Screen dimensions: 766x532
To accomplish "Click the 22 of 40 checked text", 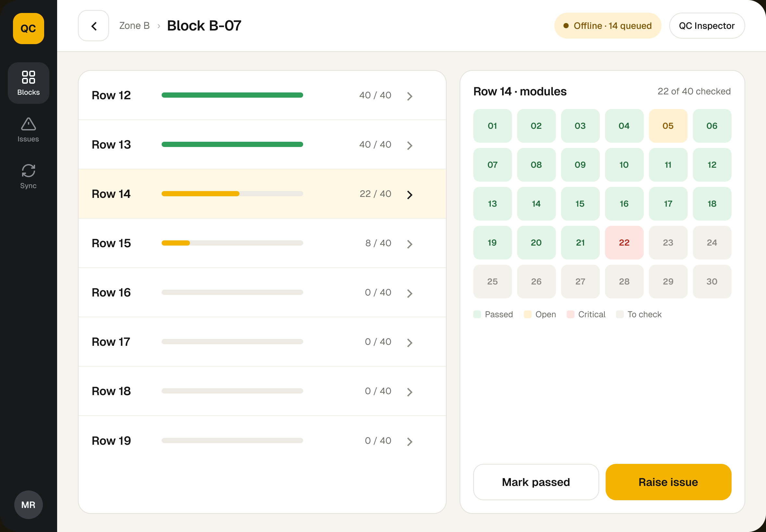I will (x=694, y=91).
